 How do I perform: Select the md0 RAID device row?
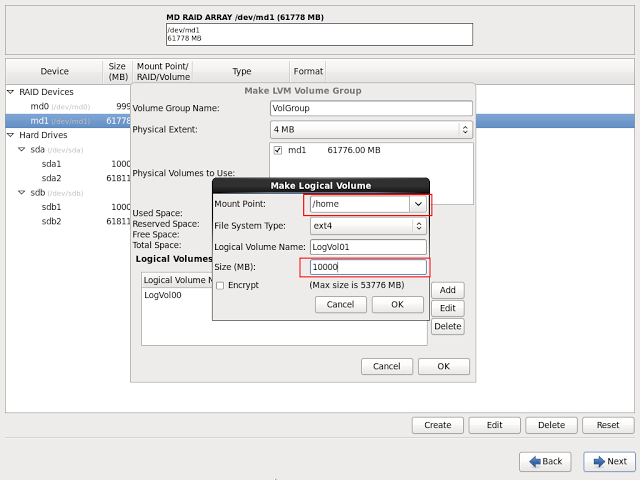(x=40, y=106)
